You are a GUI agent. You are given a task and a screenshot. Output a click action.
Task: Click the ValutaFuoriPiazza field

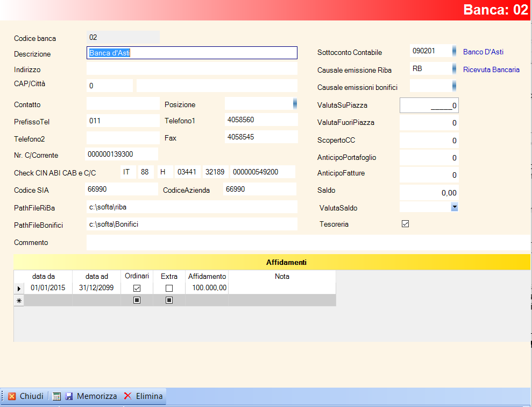pyautogui.click(x=429, y=123)
